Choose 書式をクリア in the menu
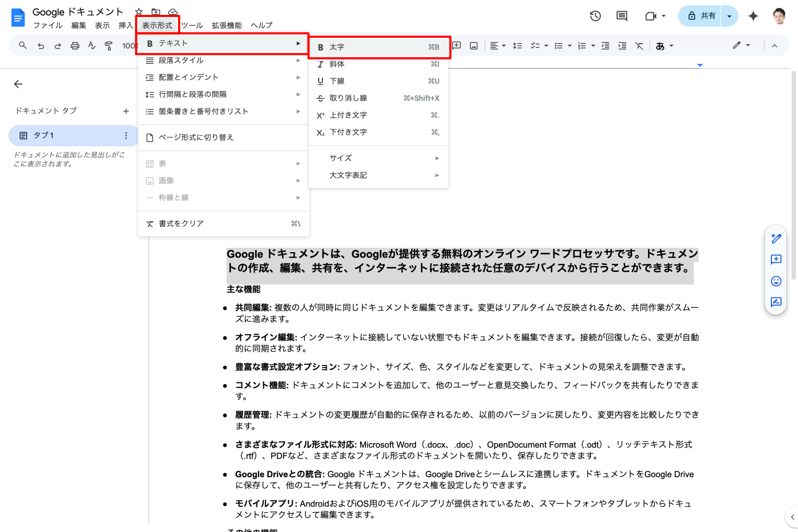The width and height of the screenshot is (798, 532). (223, 223)
